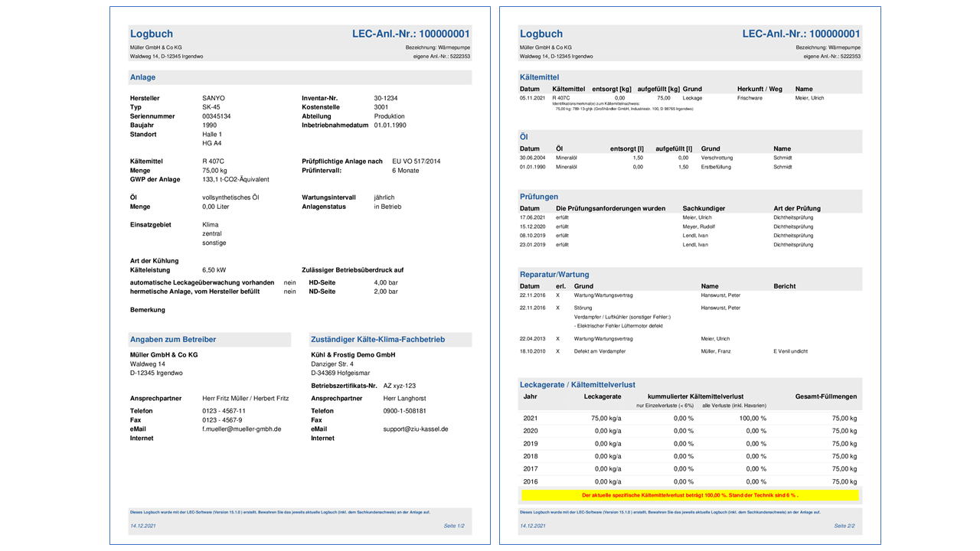
Task: Click the yellow Kältemittelverlust warning banner
Action: pyautogui.click(x=690, y=495)
